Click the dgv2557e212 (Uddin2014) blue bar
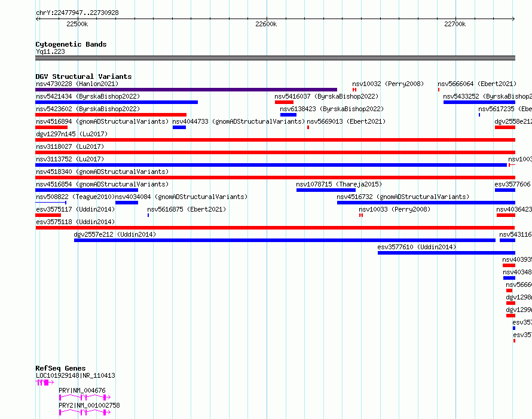This screenshot has width=532, height=419. [285, 240]
